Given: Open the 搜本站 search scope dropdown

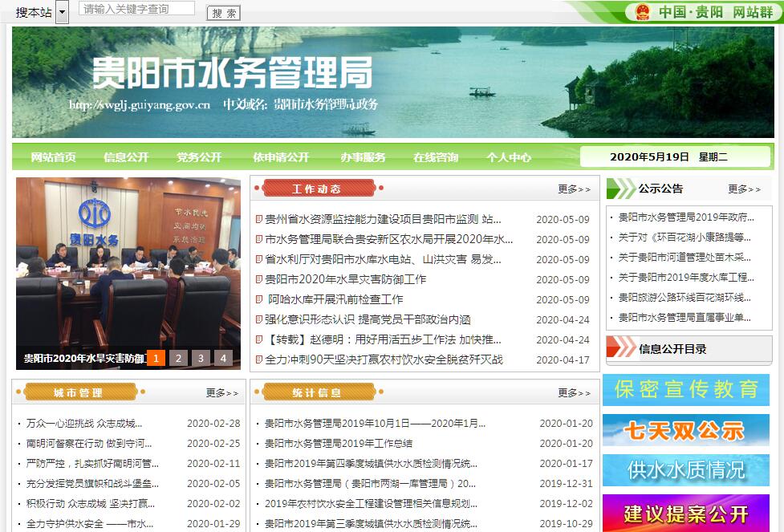Looking at the screenshot, I should click(62, 13).
